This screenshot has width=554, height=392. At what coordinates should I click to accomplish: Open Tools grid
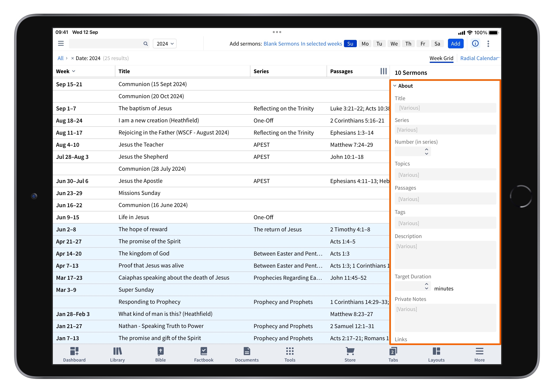click(x=290, y=354)
